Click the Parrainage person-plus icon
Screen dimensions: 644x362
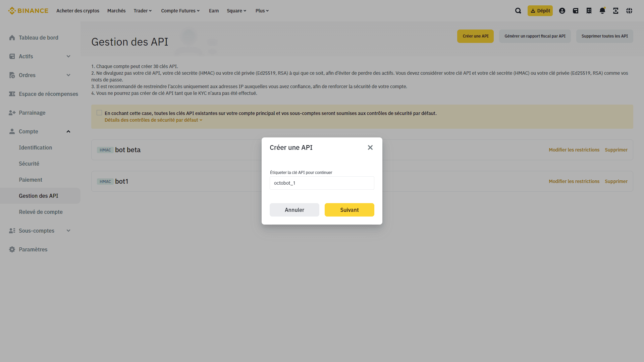point(12,113)
